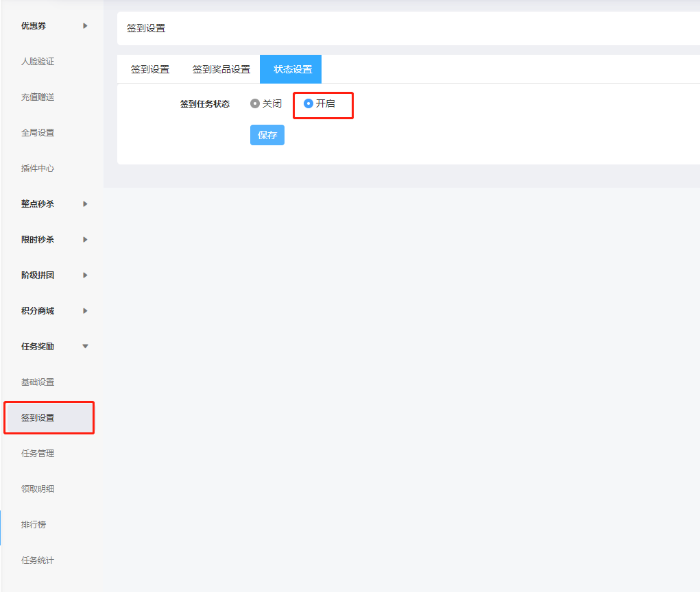Collapse the 任务奖励 arrow

pyautogui.click(x=85, y=346)
